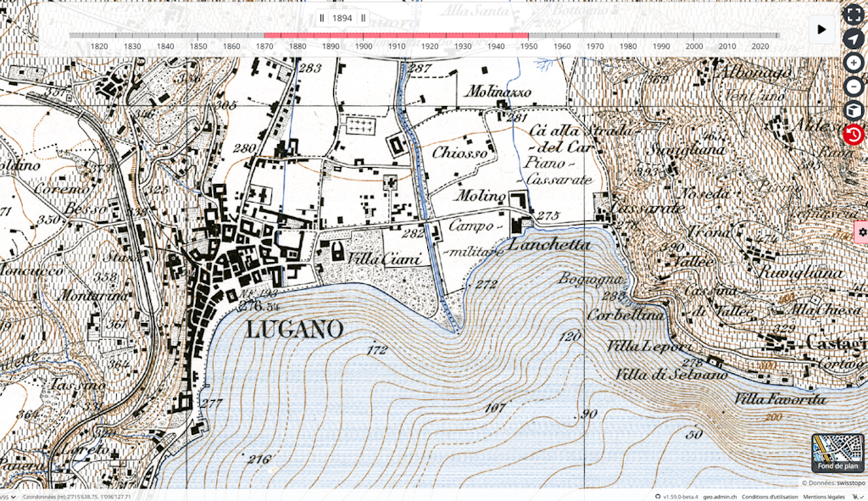This screenshot has height=501, width=868.
Task: Click the geolocation arrow button
Action: pos(854,38)
